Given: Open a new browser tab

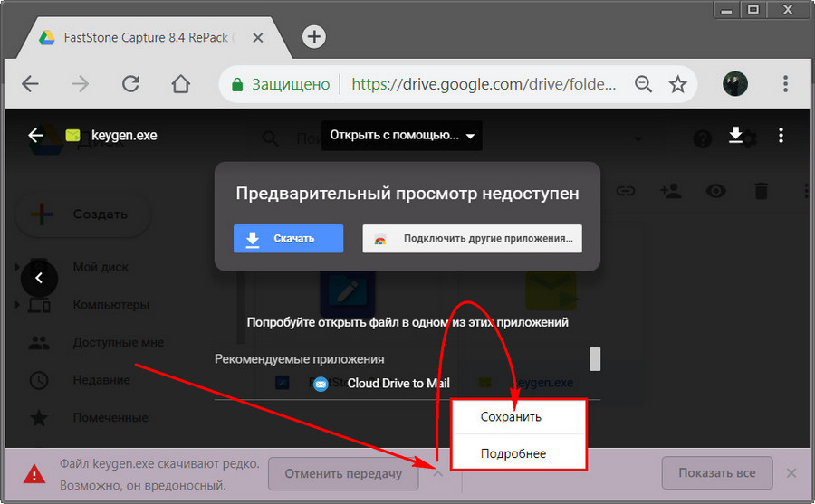Looking at the screenshot, I should pos(314,37).
